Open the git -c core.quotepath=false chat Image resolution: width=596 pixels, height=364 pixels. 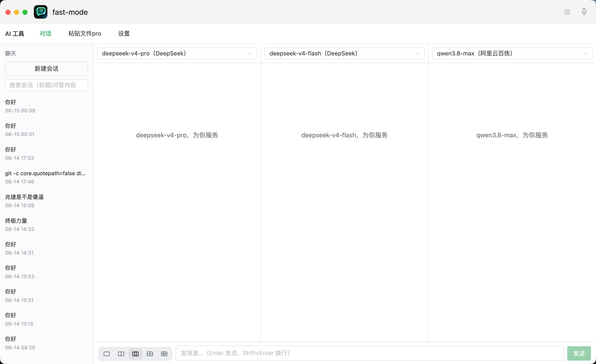click(x=46, y=177)
